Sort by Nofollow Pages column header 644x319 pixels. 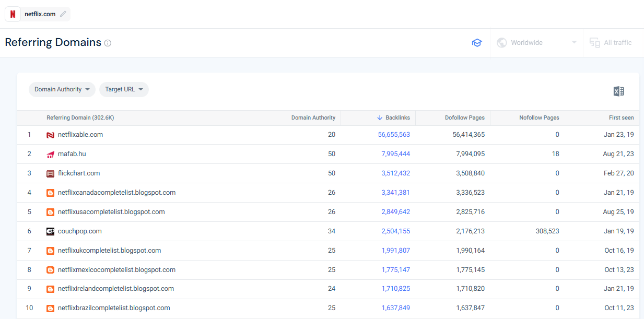[539, 118]
